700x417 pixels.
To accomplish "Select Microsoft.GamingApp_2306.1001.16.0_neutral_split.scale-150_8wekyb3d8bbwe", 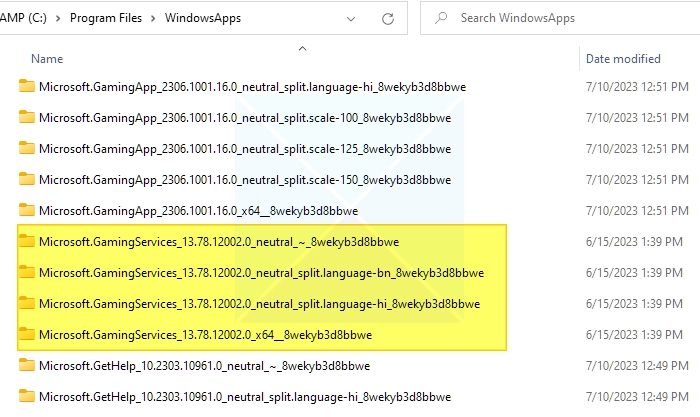I will (x=245, y=180).
